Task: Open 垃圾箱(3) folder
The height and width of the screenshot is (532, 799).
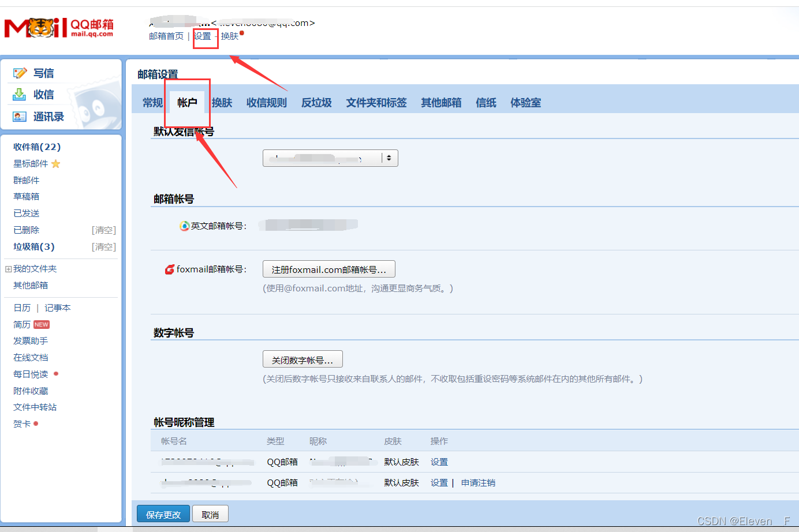Action: 34,247
